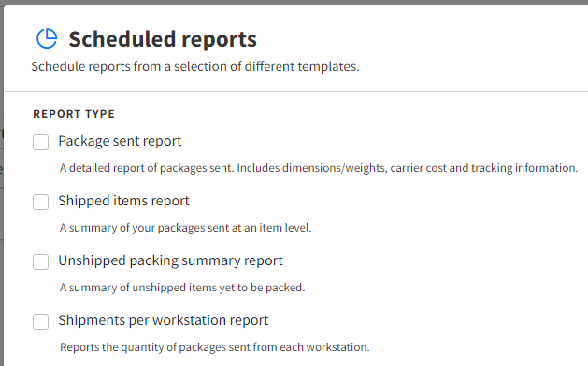The height and width of the screenshot is (366, 588).
Task: Select the 'Package sent report' label
Action: (x=120, y=141)
